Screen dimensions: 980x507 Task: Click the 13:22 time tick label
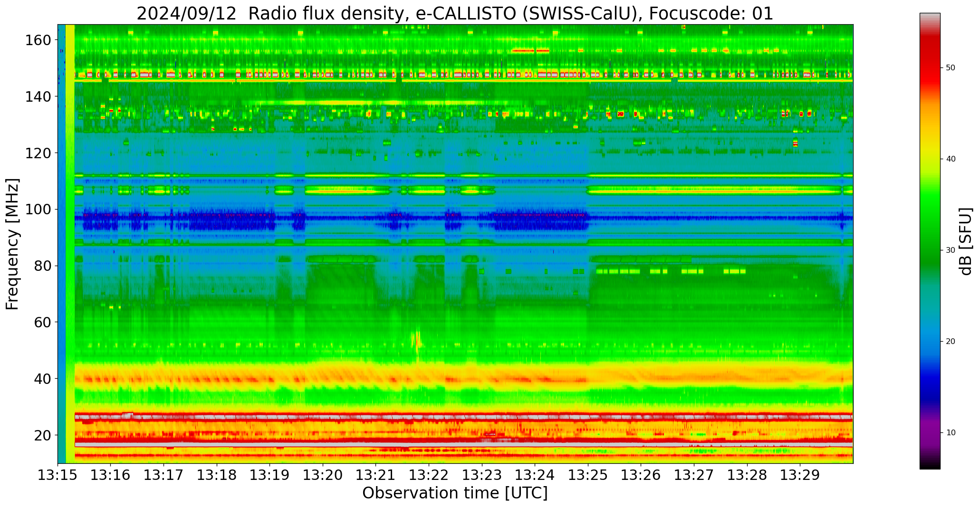pyautogui.click(x=429, y=475)
